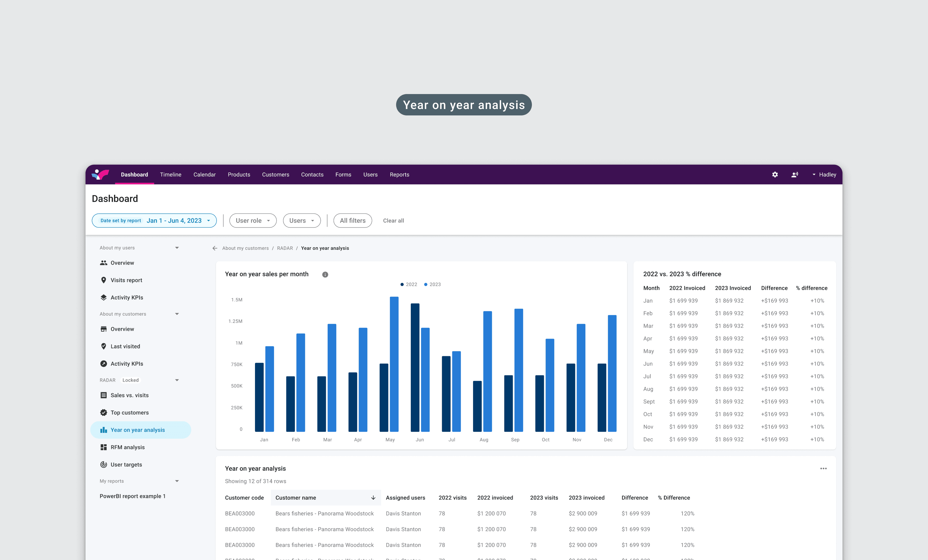Screen dimensions: 928x560
Task: Toggle the 2022 series in chart legend
Action: [409, 284]
